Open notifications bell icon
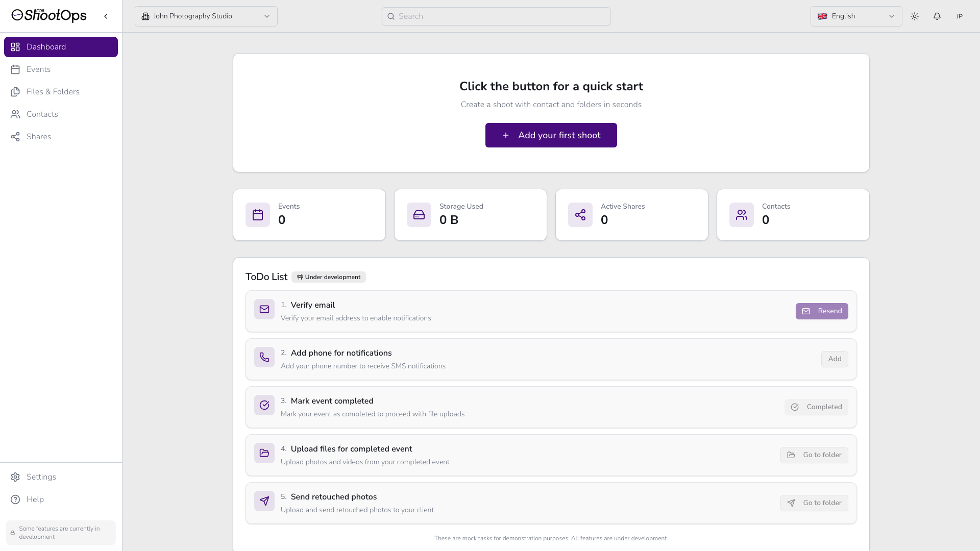 [x=937, y=16]
